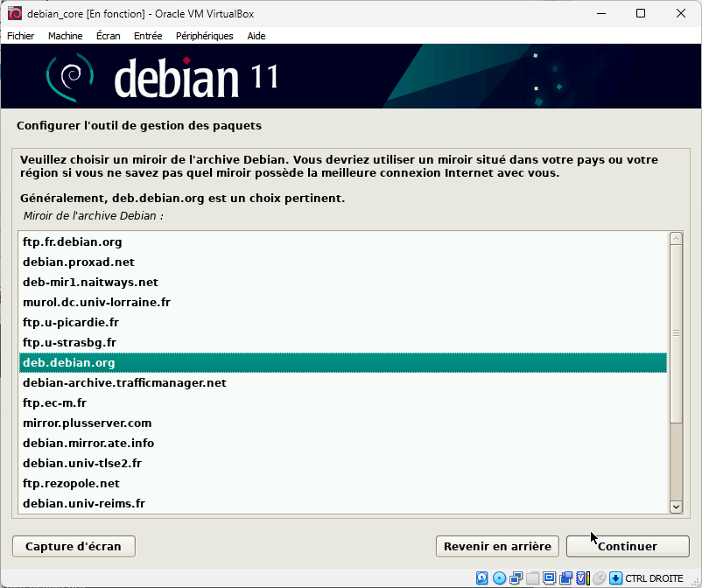Open the Écran menu

(109, 36)
